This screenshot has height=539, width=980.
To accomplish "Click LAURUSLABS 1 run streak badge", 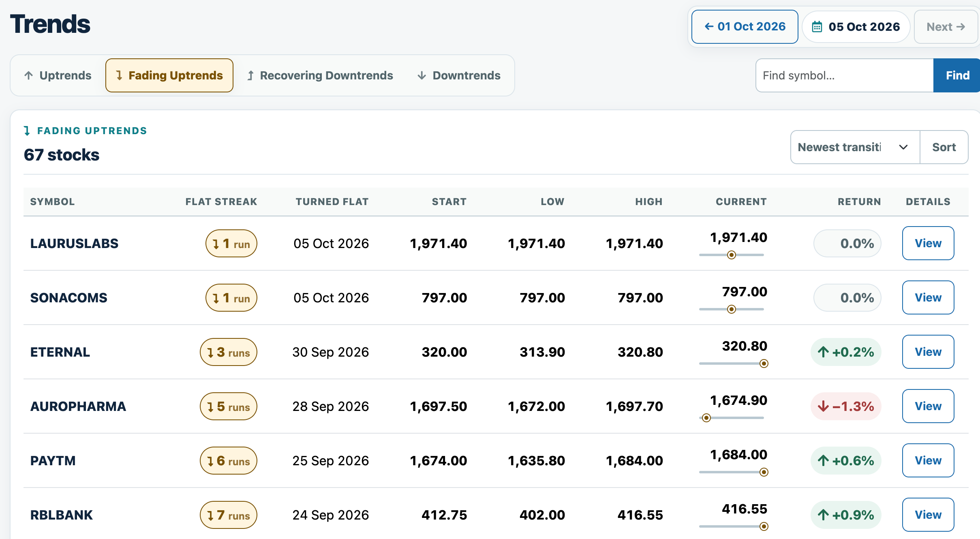I will (x=231, y=244).
